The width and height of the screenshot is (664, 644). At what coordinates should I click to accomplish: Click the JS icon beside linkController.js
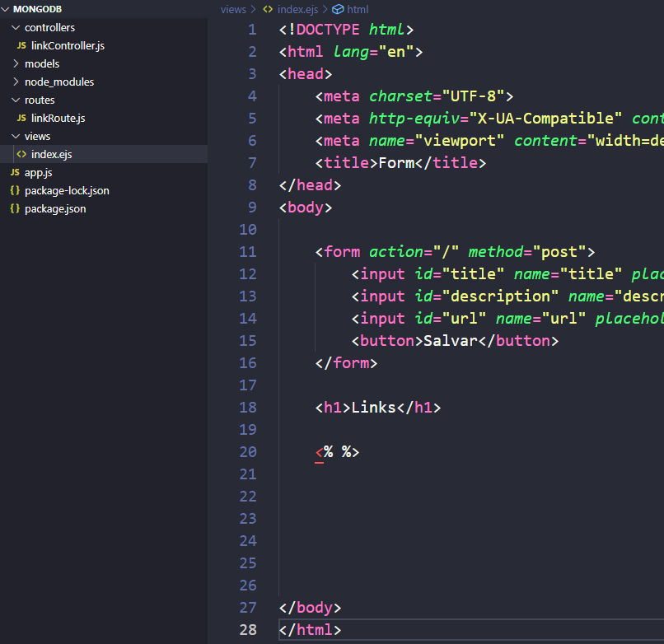[21, 45]
